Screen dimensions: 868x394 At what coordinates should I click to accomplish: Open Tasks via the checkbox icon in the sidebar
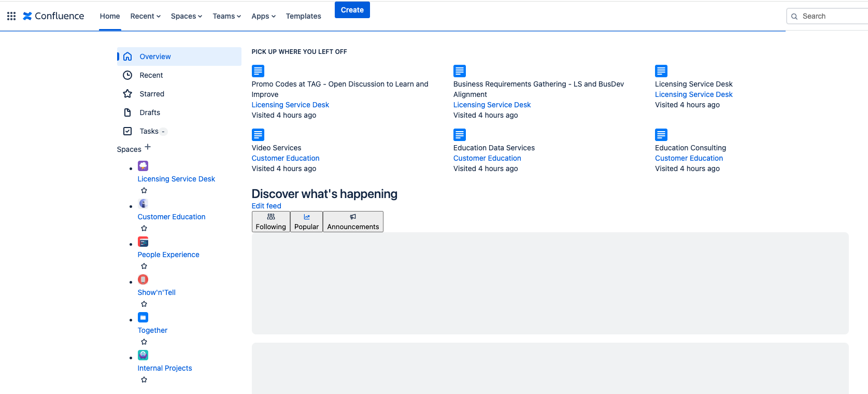click(x=127, y=131)
